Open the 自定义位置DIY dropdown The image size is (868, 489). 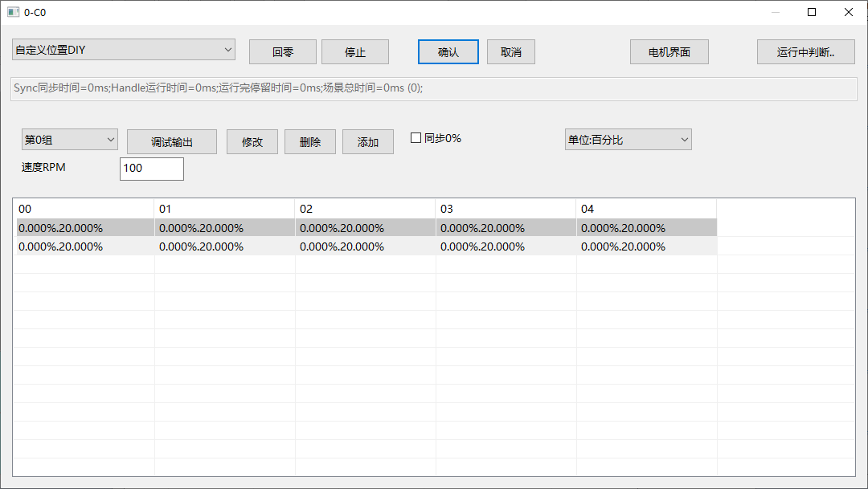[124, 50]
